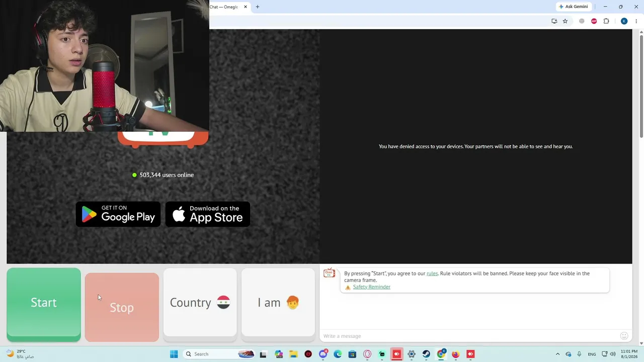Image resolution: width=644 pixels, height=362 pixels.
Task: Open the Chrome three-dot menu
Action: pyautogui.click(x=636, y=21)
